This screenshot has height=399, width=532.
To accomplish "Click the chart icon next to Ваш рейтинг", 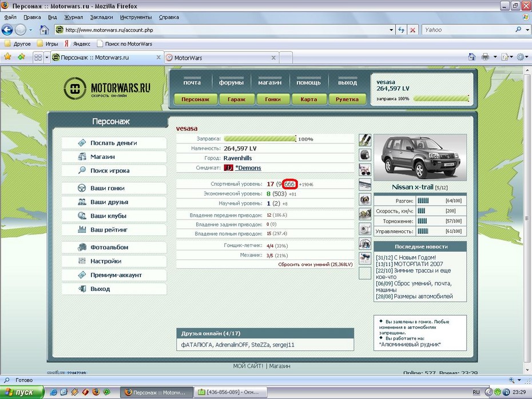I will [82, 229].
